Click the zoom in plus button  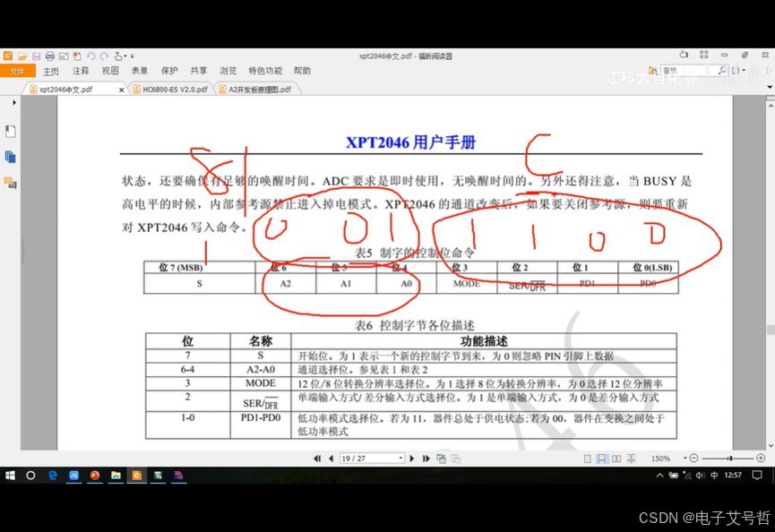(x=761, y=459)
